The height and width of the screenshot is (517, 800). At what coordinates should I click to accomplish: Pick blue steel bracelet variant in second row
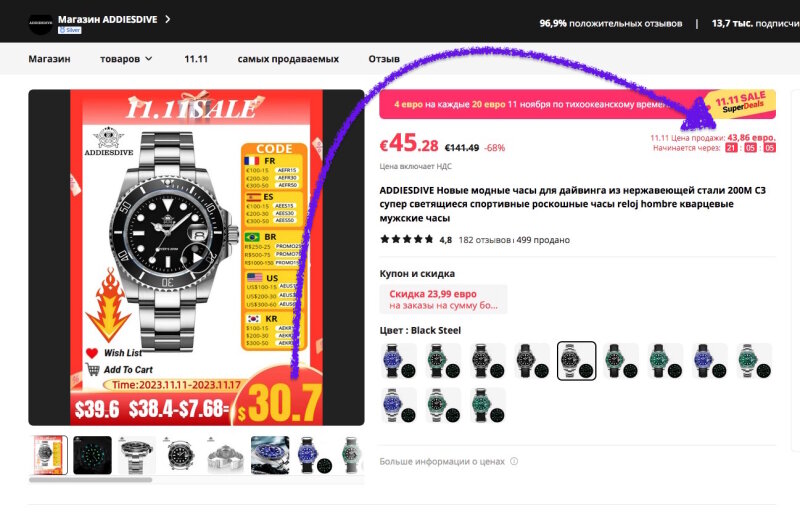point(398,405)
